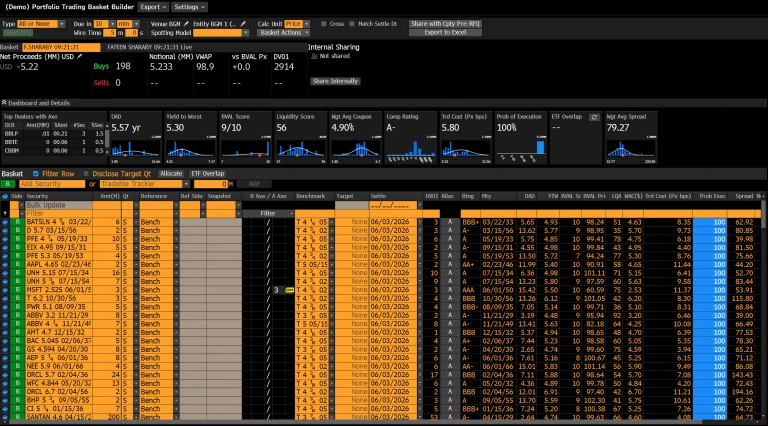This screenshot has width=768, height=426.
Task: Click the Not shared person icon
Action: tap(314, 56)
